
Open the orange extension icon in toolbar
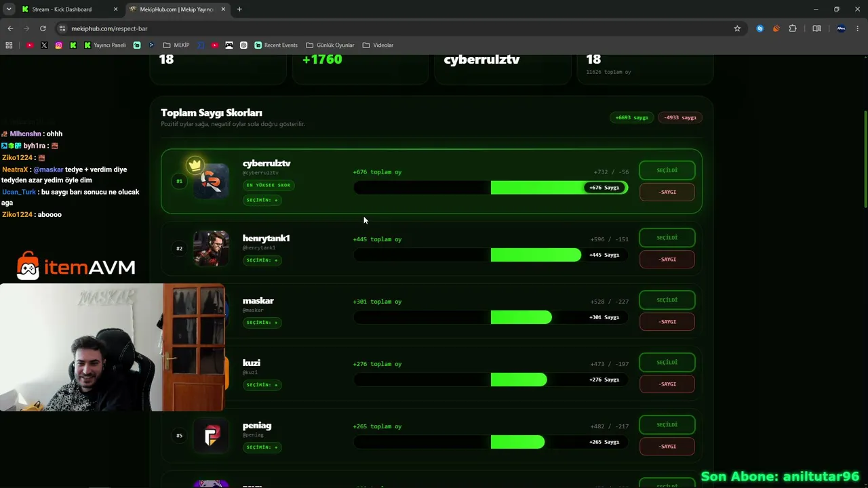tap(776, 28)
